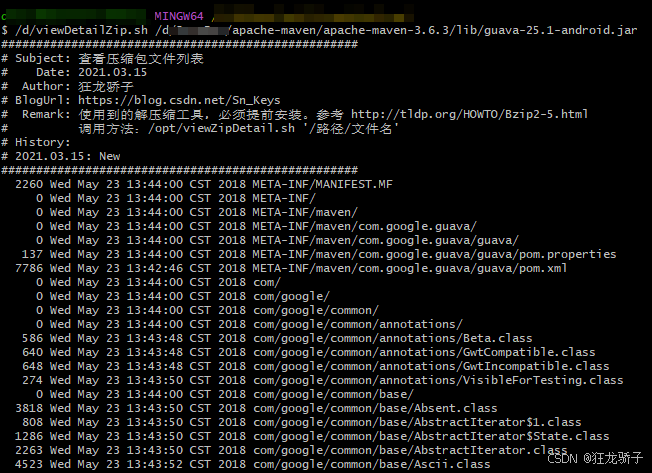Image resolution: width=652 pixels, height=473 pixels.
Task: Click the /d/viewDetailZip.sh command text
Action: [x=82, y=30]
